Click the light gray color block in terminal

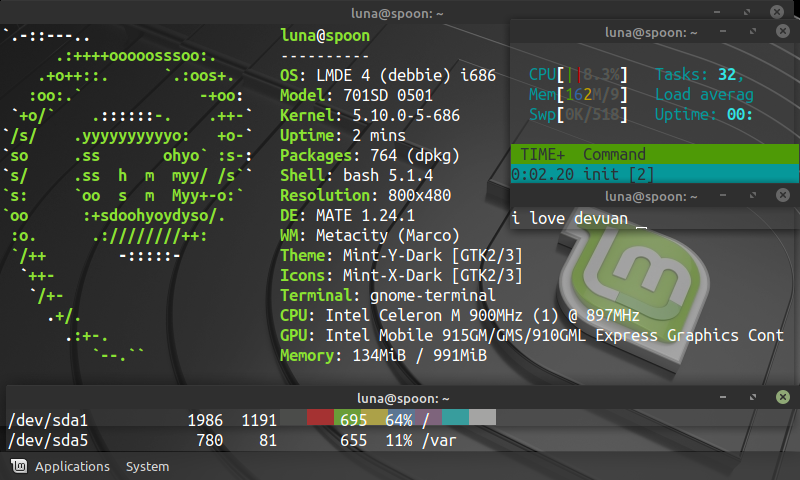483,417
